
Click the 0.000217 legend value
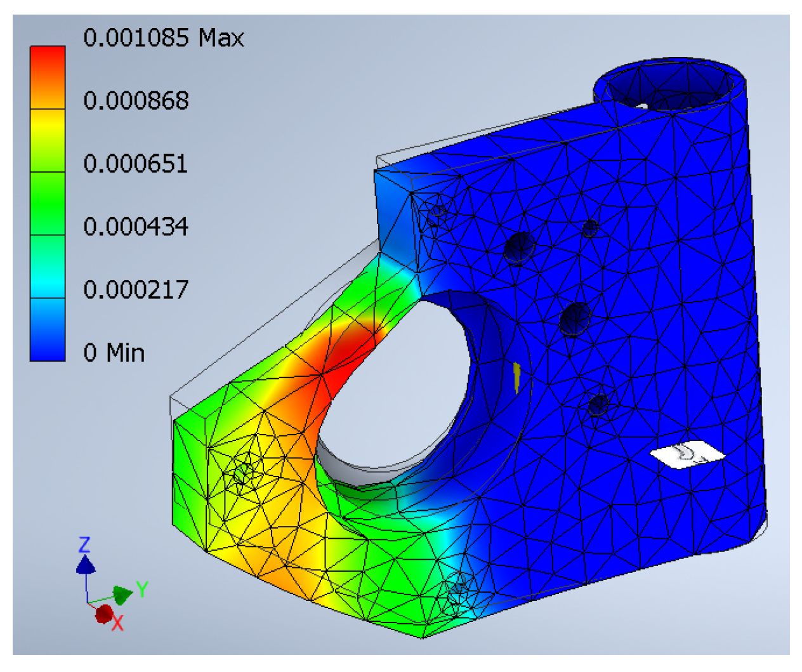(x=136, y=290)
